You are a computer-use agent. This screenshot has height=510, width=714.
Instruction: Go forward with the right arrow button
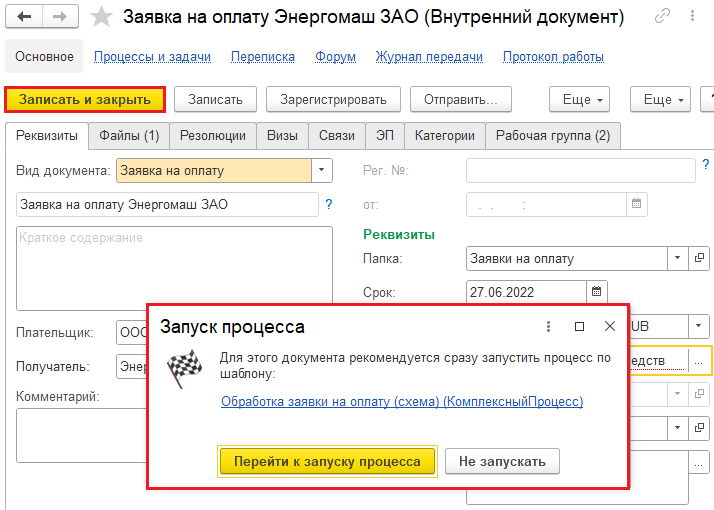point(60,17)
